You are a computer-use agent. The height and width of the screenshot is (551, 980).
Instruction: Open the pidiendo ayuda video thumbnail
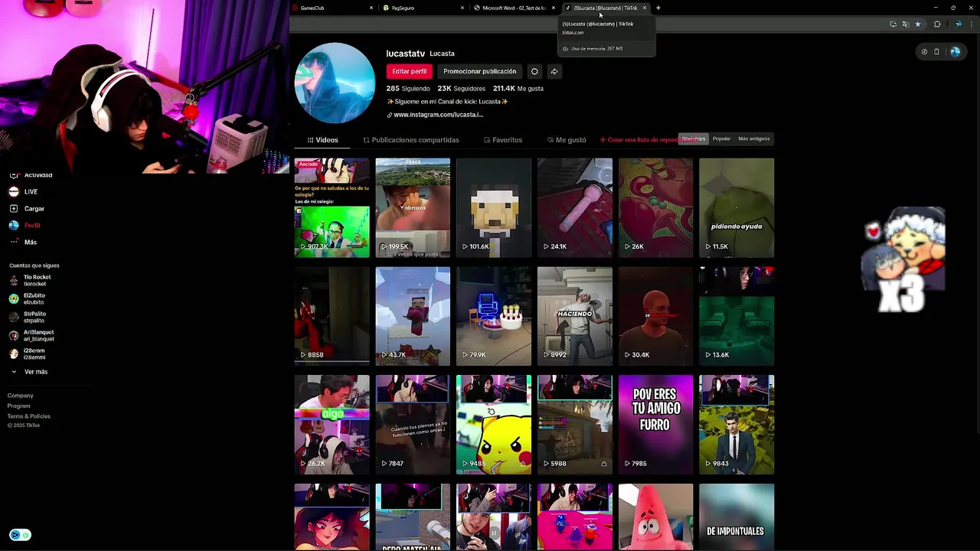(x=737, y=207)
